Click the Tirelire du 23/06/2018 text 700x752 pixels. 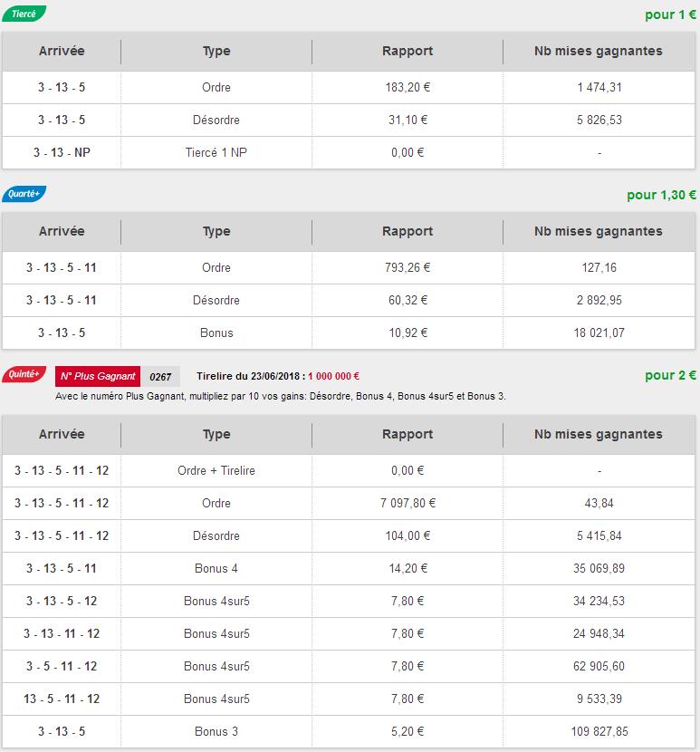tap(250, 376)
